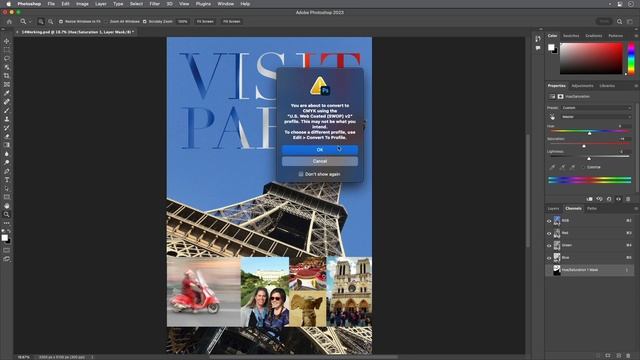The width and height of the screenshot is (640, 360).
Task: Toggle Quick Mask mode icon
Action: click(7, 250)
